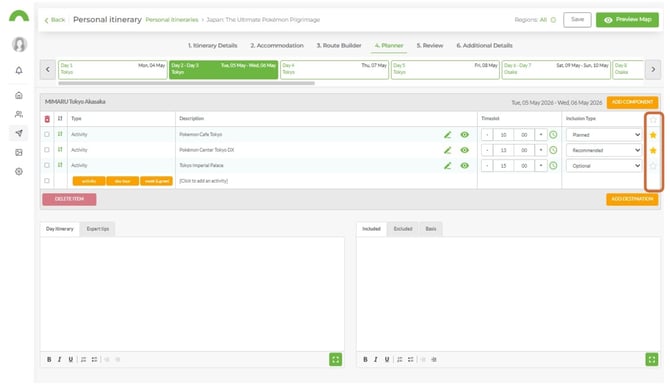Edit the Pokémon Center Tokyo DX activity pencil
Viewport: 670px width, 389px height.
pos(447,150)
